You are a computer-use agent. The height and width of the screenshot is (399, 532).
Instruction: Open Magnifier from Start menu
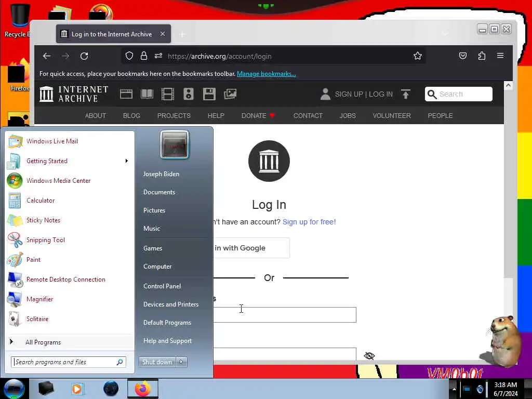click(x=70, y=299)
